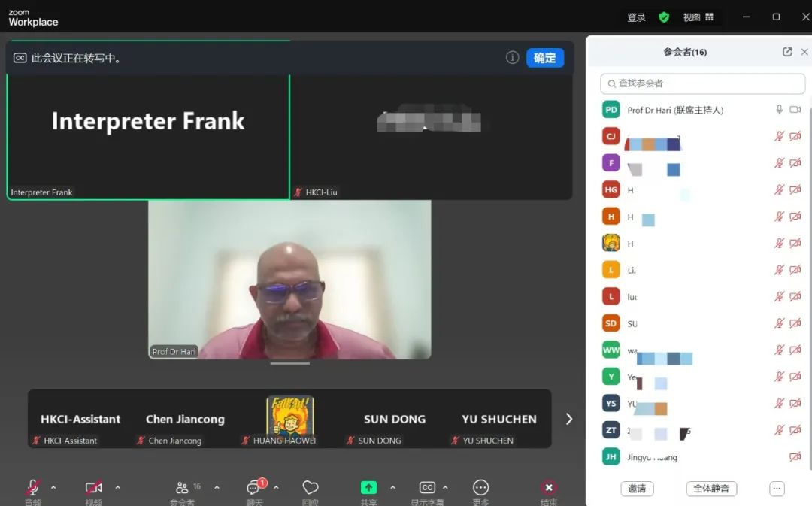The width and height of the screenshot is (812, 506).
Task: Toggle Prof Dr Hari's microphone in participant list
Action: click(779, 110)
